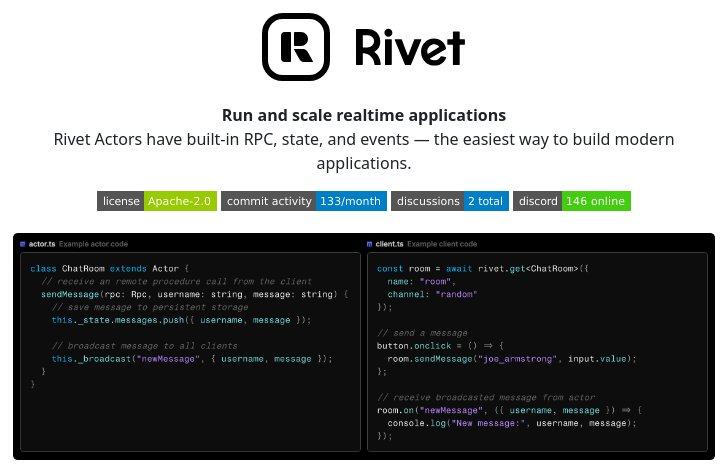This screenshot has height=470, width=724.
Task: Click the 'channel: "random"' code line
Action: [x=432, y=294]
